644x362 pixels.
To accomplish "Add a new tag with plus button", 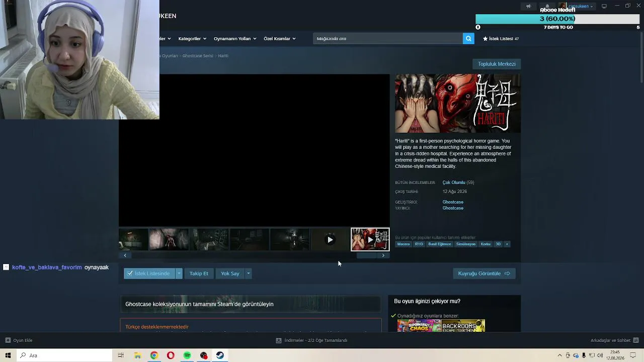I will pos(507,244).
